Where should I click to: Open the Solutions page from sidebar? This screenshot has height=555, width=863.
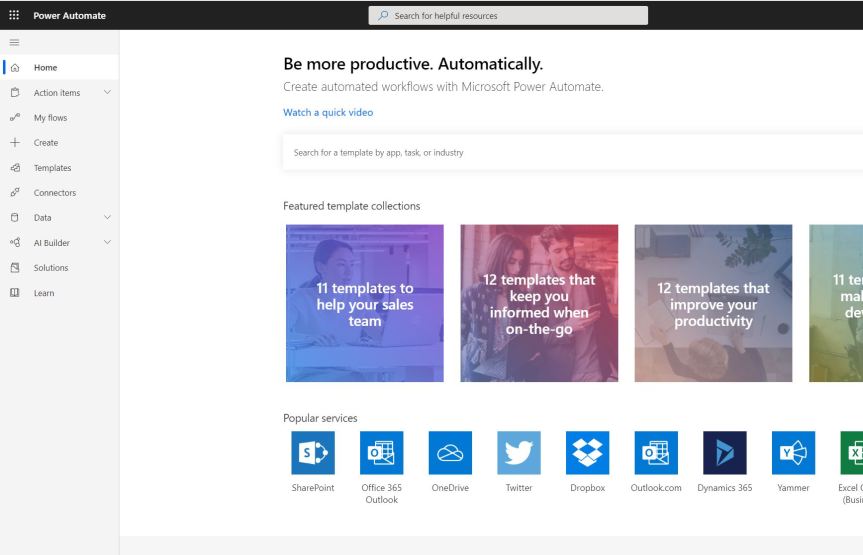coord(51,268)
